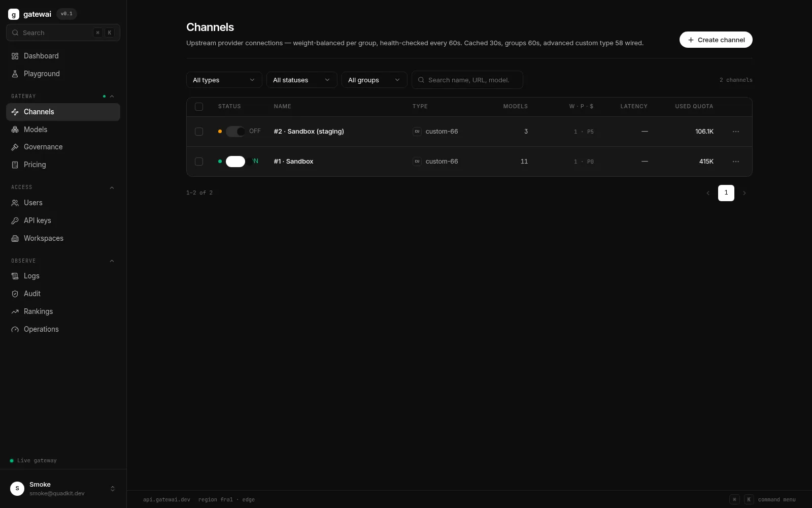Click the Users icon in sidebar

15,203
